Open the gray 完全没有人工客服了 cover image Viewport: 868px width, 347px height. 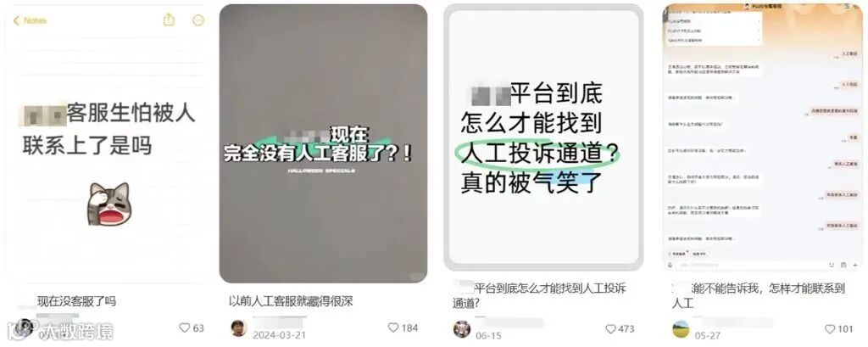(x=323, y=143)
